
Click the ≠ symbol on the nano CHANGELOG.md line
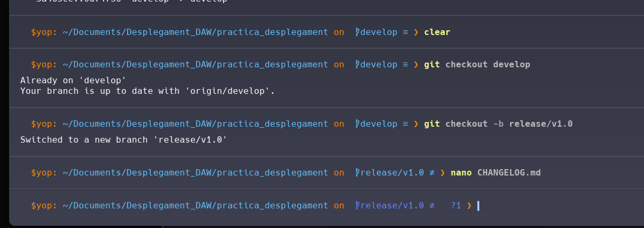pos(432,172)
